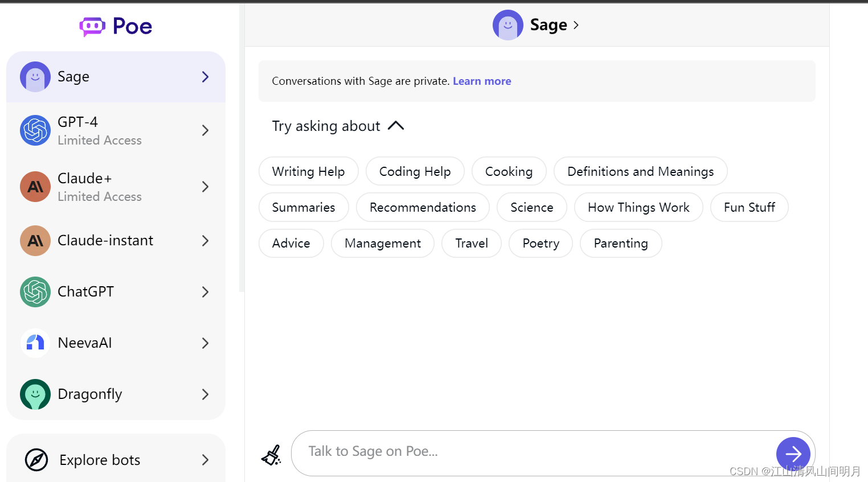Open Claude-instant row chevron
Screen dimensions: 868x482
pyautogui.click(x=206, y=241)
